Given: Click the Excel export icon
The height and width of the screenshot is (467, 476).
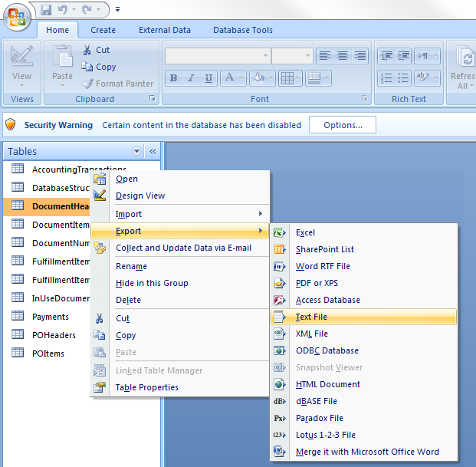Looking at the screenshot, I should (x=280, y=233).
